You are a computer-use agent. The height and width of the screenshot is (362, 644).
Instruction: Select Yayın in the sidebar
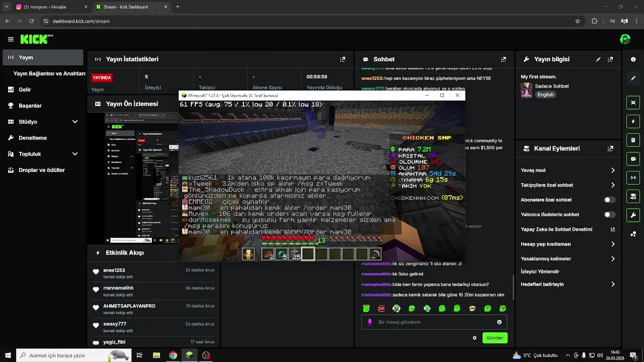point(43,57)
